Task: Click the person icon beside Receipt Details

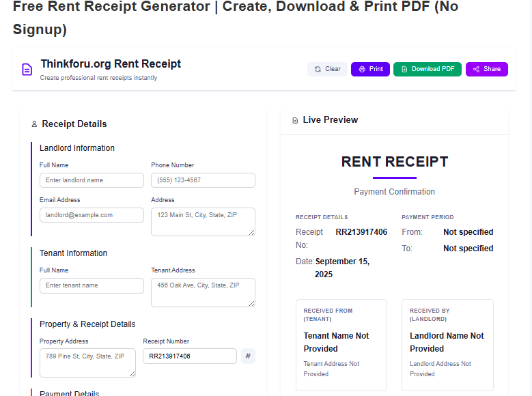Action: coord(34,124)
